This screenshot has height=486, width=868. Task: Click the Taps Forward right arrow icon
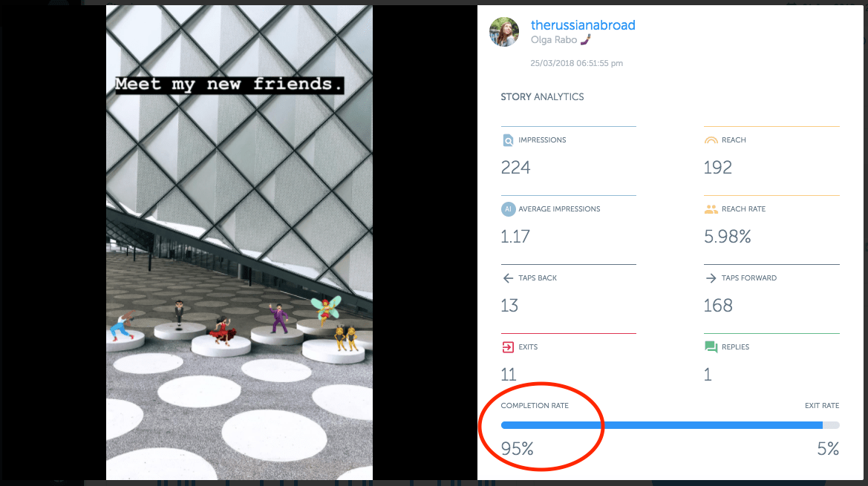pyautogui.click(x=711, y=278)
